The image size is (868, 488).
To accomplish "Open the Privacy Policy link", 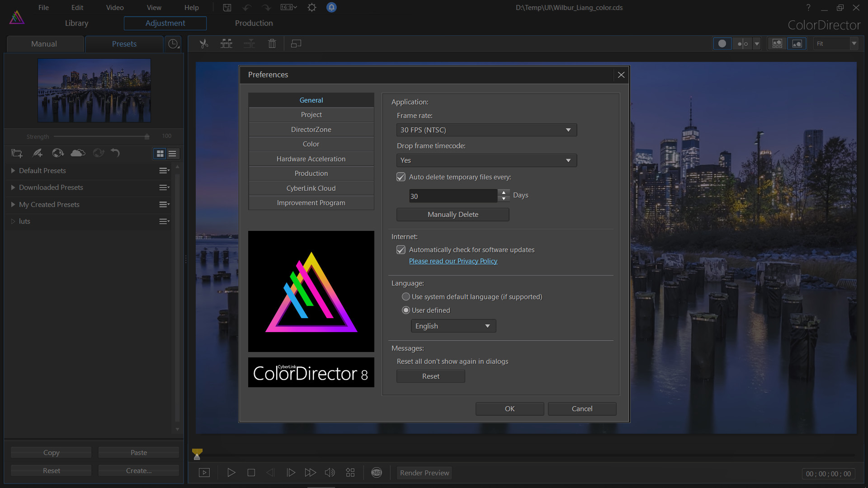I will [453, 261].
